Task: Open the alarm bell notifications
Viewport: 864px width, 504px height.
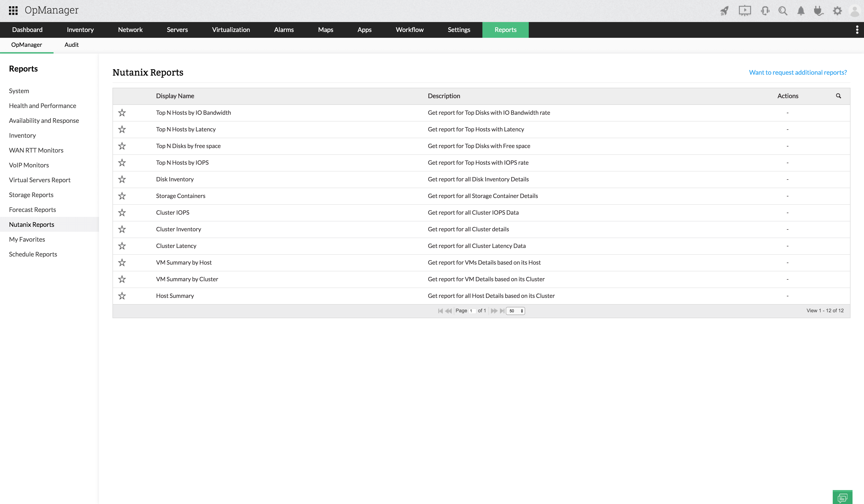Action: tap(801, 11)
